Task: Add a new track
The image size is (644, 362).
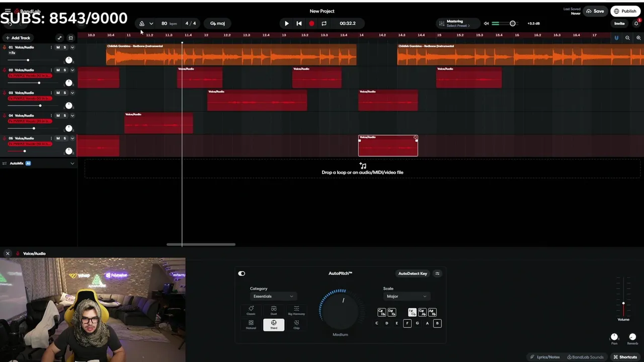Action: click(x=18, y=38)
